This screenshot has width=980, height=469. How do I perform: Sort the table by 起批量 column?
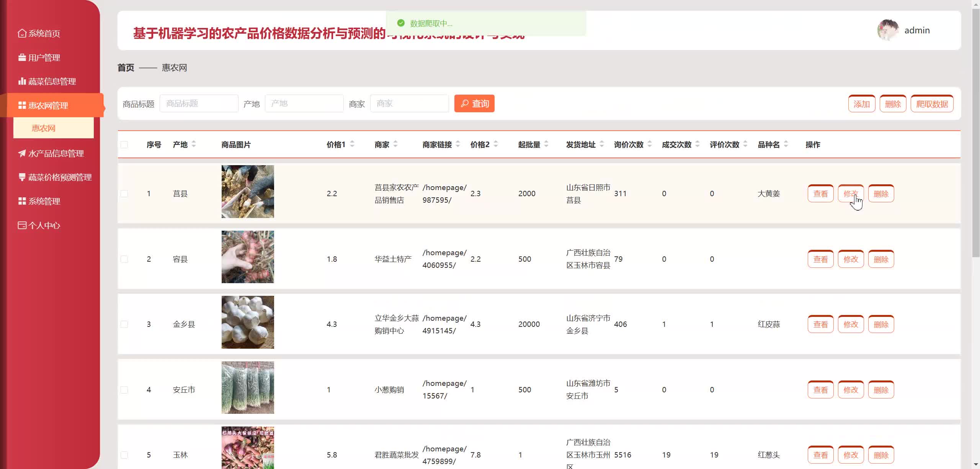tap(546, 144)
